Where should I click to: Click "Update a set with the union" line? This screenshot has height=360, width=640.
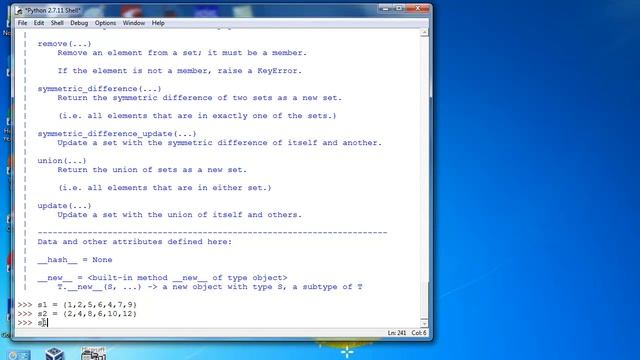180,214
